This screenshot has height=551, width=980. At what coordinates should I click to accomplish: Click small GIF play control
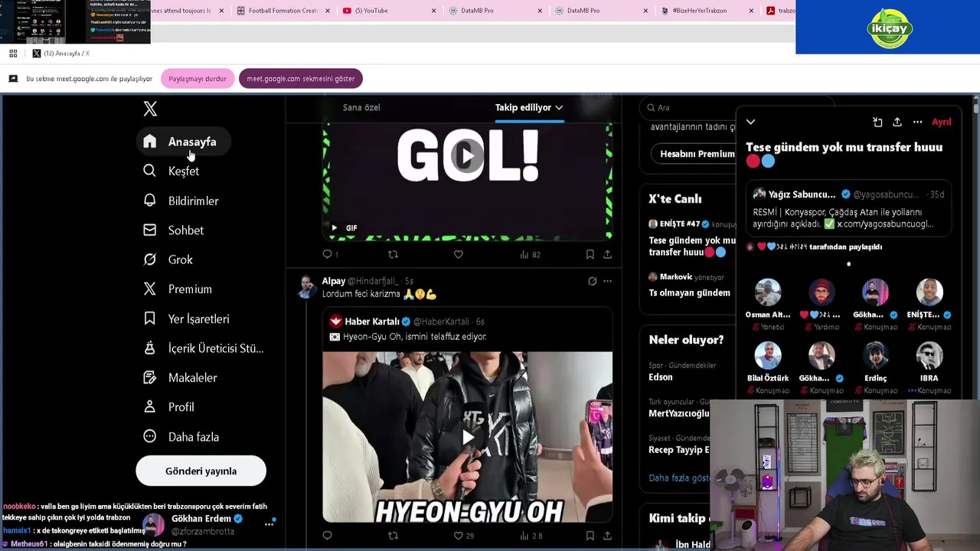click(334, 228)
